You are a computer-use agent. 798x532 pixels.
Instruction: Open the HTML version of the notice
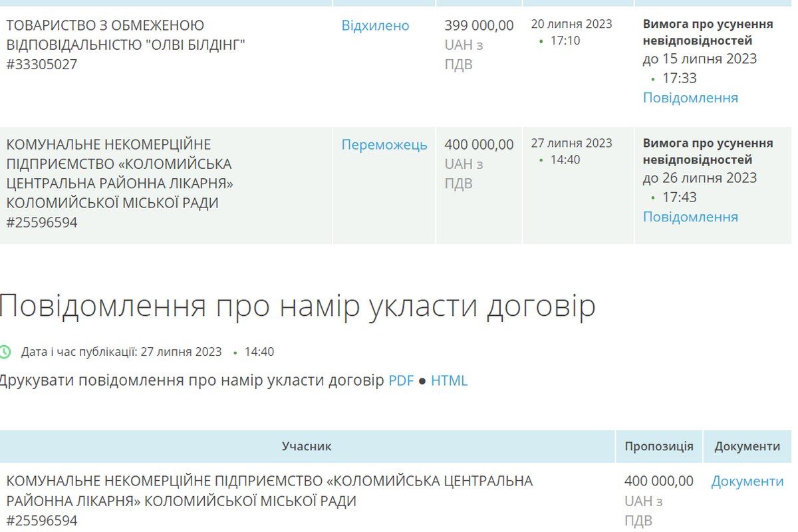[x=452, y=380]
